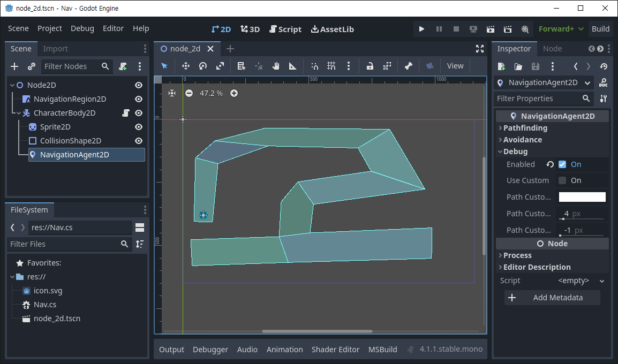The image size is (618, 364).
Task: Load an existing resource in the Inspector
Action: (x=518, y=66)
